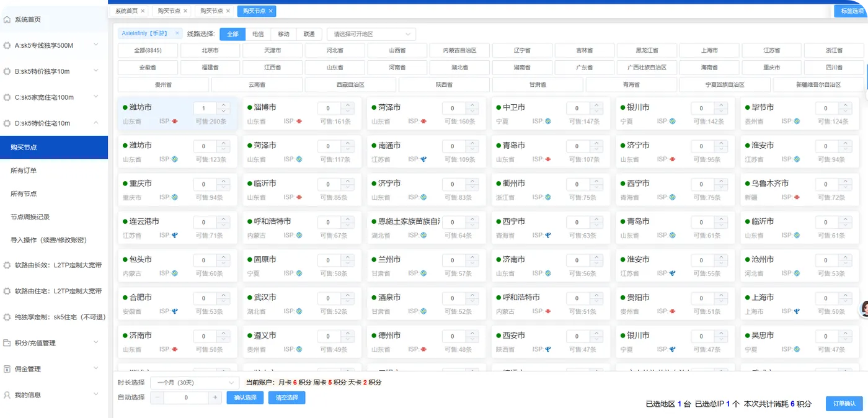Expand the 积分/充值管理 menu
Image resolution: width=868 pixels, height=418 pixels.
click(x=96, y=343)
